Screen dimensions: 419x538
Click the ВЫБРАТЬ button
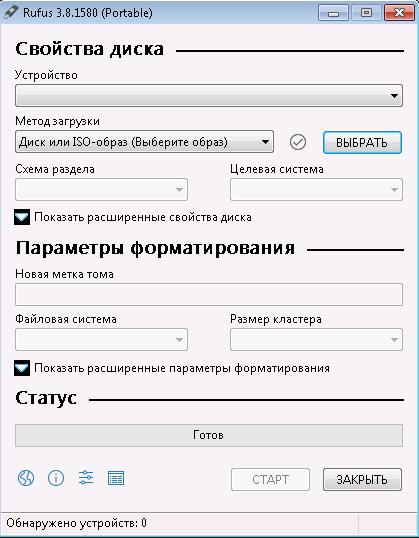(362, 142)
